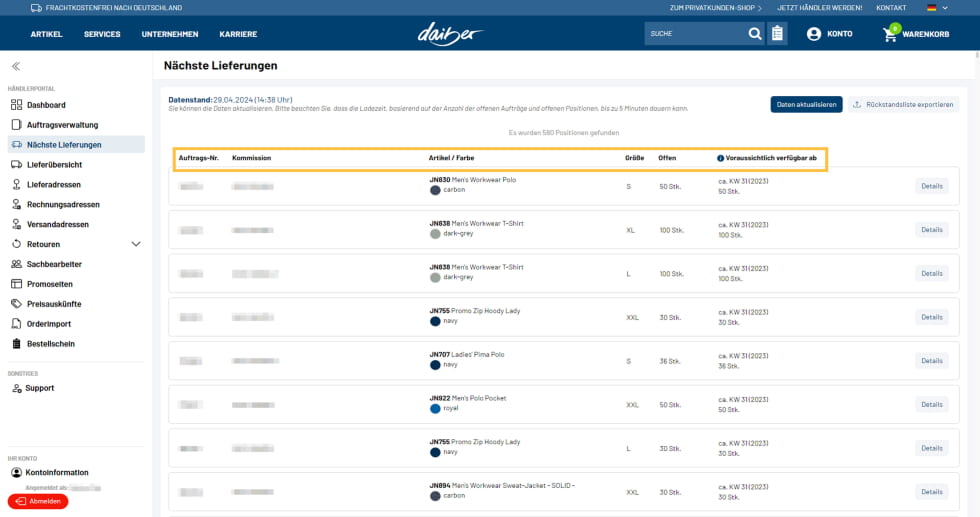The width and height of the screenshot is (980, 517).
Task: Open the clipboard order form icon in header
Action: pyautogui.click(x=777, y=34)
